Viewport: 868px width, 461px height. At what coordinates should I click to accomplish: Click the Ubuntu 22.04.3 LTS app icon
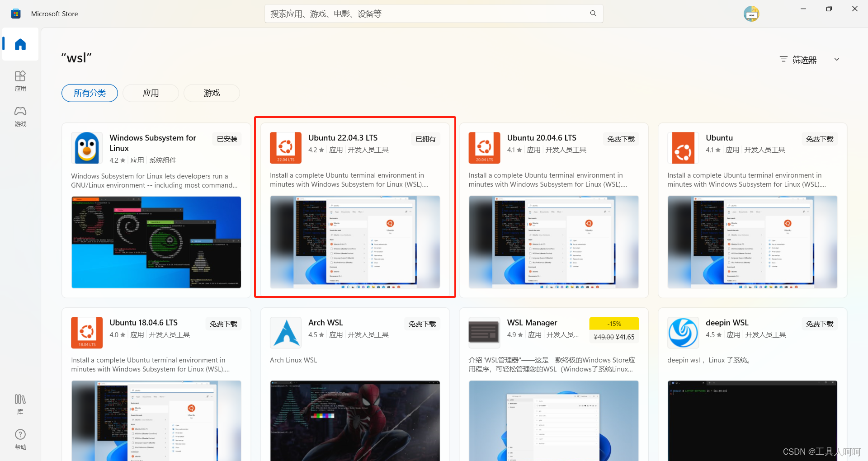tap(286, 148)
